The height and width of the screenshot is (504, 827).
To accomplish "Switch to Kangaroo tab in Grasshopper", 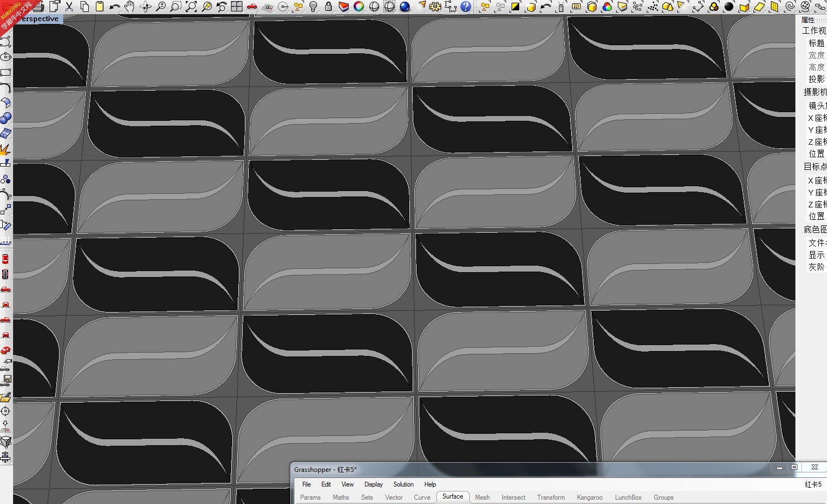I will click(x=590, y=497).
